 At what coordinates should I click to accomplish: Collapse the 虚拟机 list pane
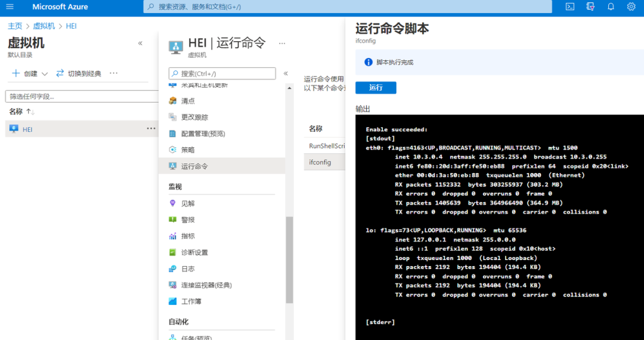[140, 43]
